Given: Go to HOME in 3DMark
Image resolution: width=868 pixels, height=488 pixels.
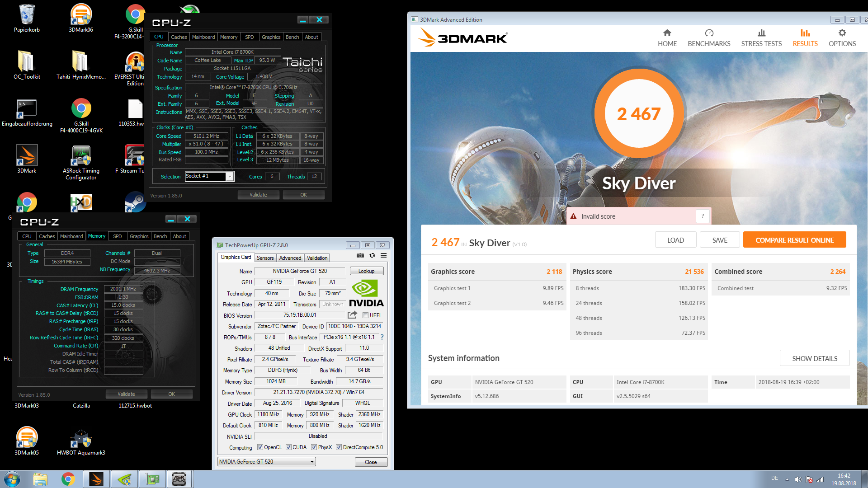Looking at the screenshot, I should pos(667,38).
